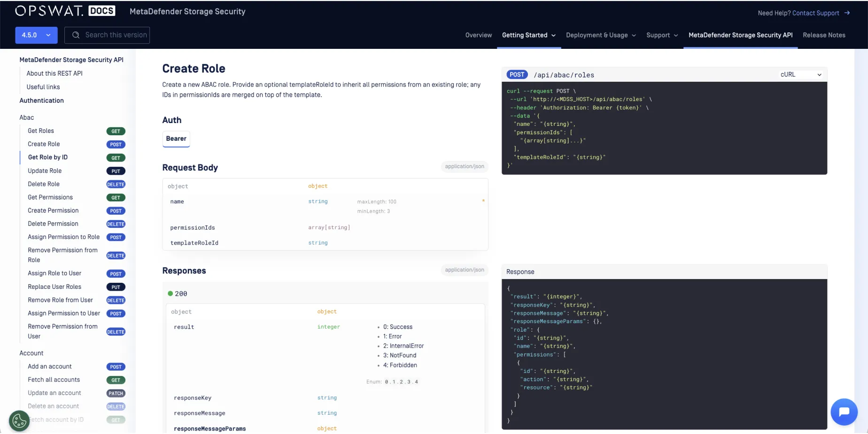Open the chat support bubble icon
This screenshot has width=868, height=434.
pos(844,412)
